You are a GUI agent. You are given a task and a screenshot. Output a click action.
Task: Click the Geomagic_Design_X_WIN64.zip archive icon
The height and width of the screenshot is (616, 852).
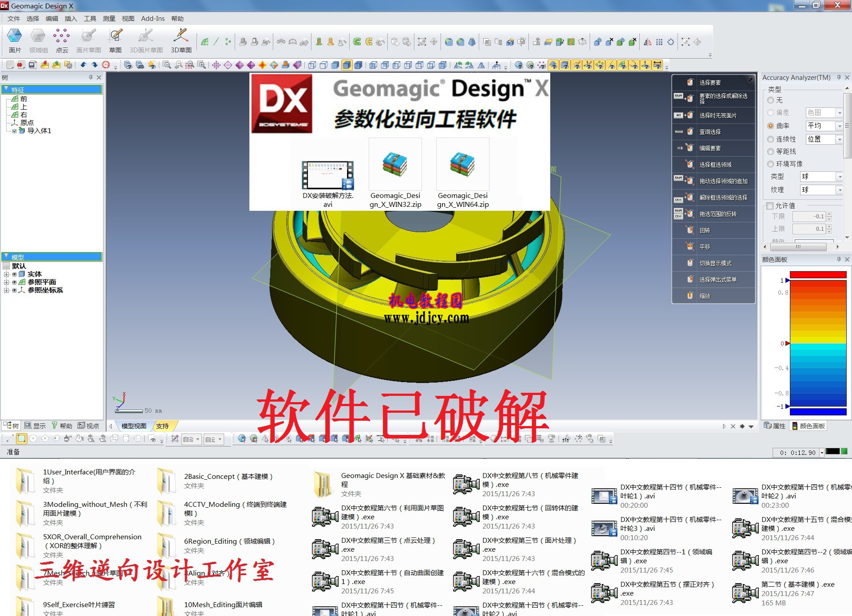pyautogui.click(x=462, y=164)
